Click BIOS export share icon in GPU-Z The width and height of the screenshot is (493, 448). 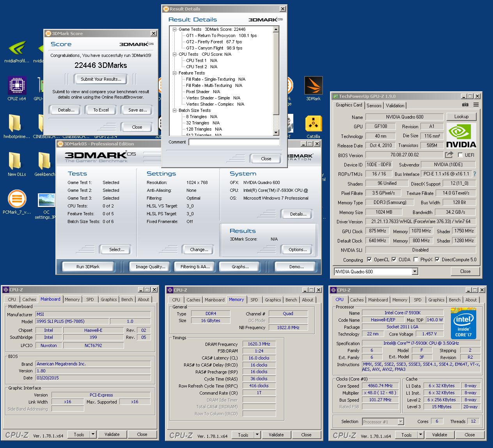coord(449,155)
